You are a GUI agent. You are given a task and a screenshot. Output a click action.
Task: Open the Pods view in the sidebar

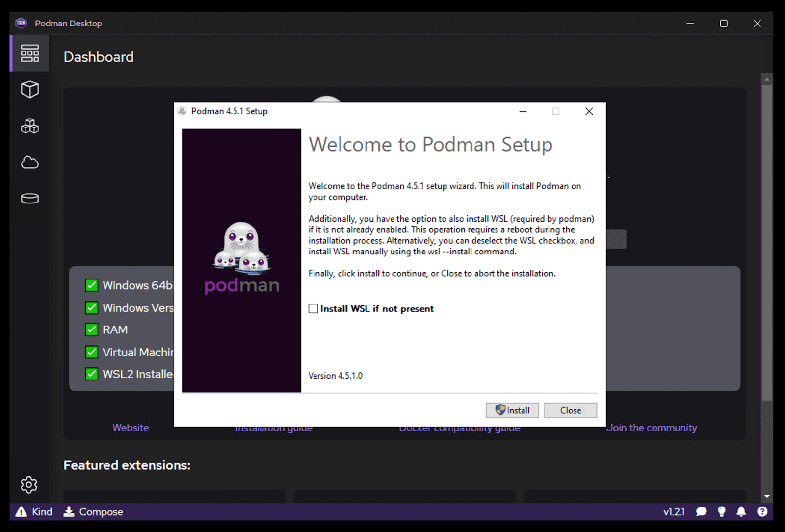[x=29, y=126]
